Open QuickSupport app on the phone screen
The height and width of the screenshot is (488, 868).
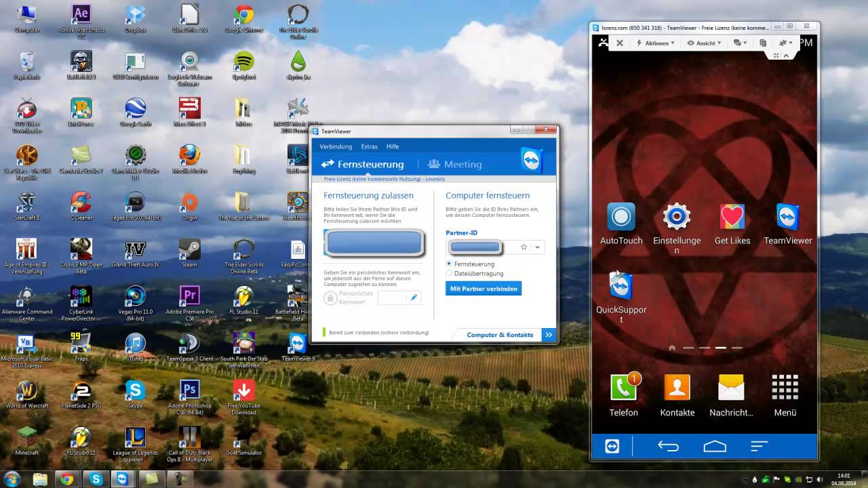click(621, 298)
